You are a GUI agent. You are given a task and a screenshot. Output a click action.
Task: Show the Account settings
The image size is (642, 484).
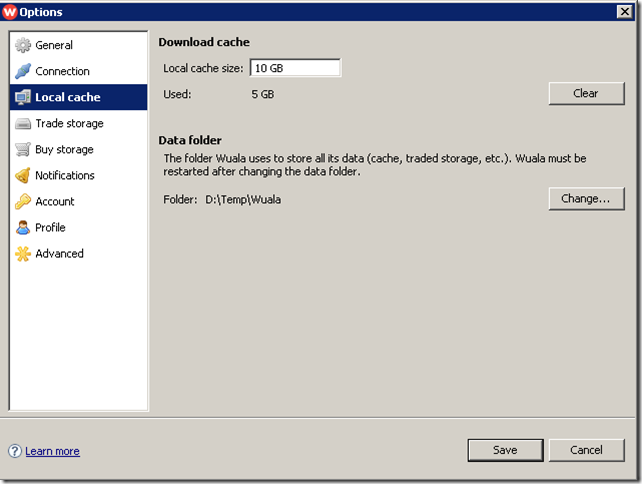78,201
